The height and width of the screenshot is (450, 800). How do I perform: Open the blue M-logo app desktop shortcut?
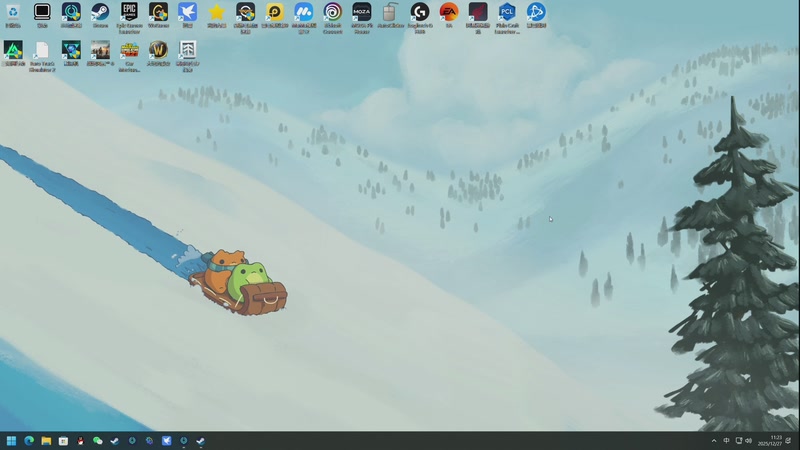304,18
